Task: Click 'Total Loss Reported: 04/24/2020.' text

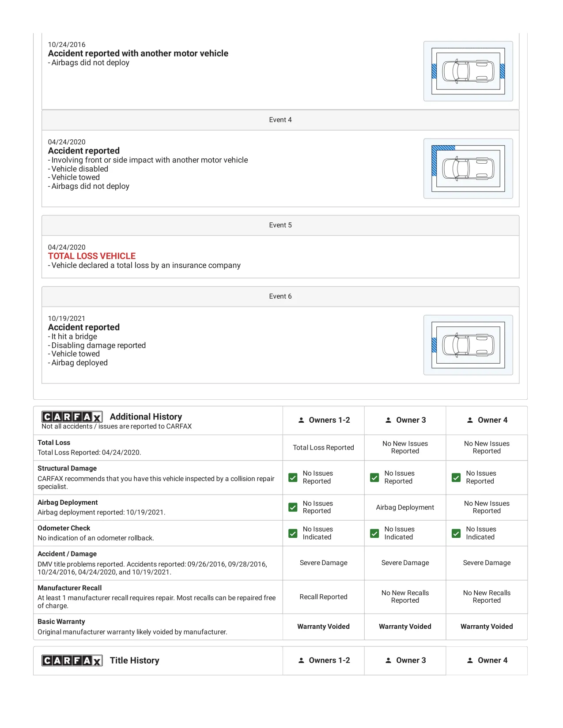Action: click(89, 453)
